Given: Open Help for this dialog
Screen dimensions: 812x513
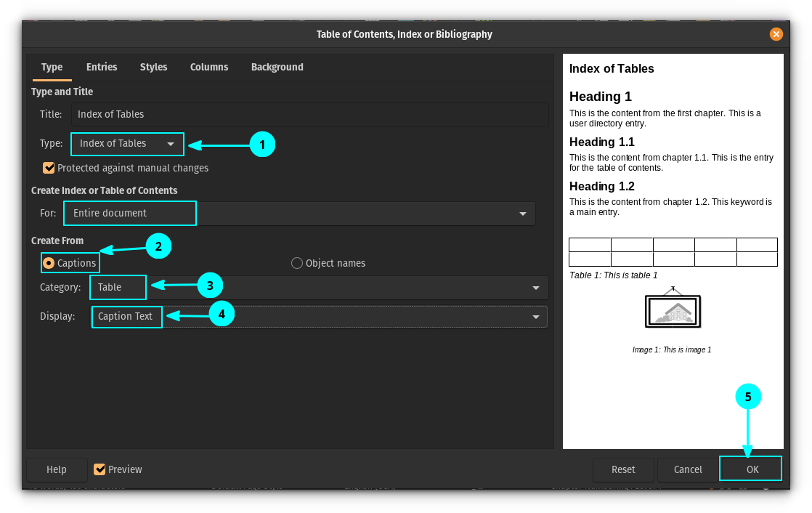Looking at the screenshot, I should click(x=57, y=469).
